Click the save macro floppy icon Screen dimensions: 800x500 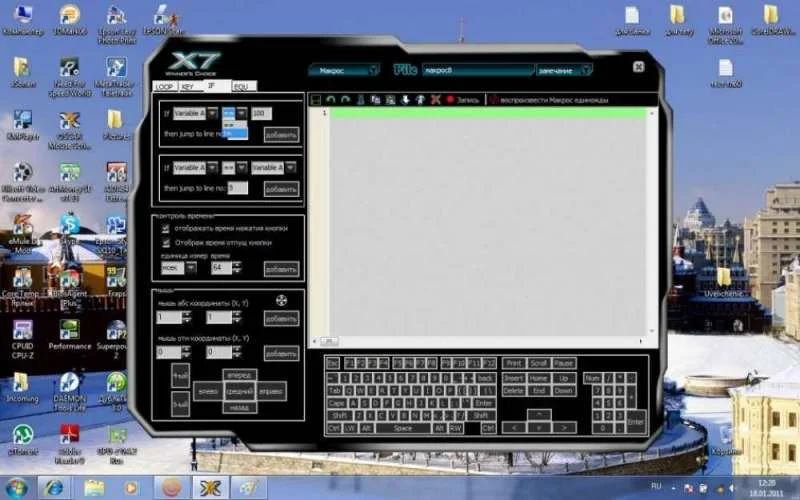point(316,99)
